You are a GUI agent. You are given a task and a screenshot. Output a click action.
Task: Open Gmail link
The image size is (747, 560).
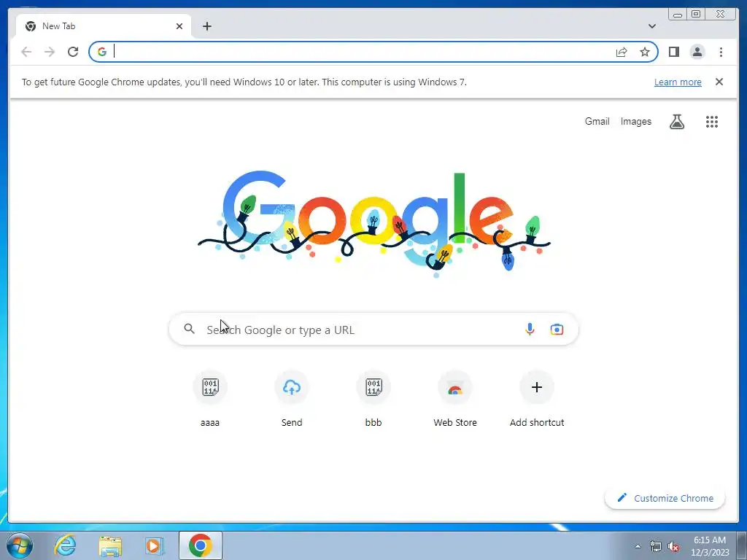[597, 122]
